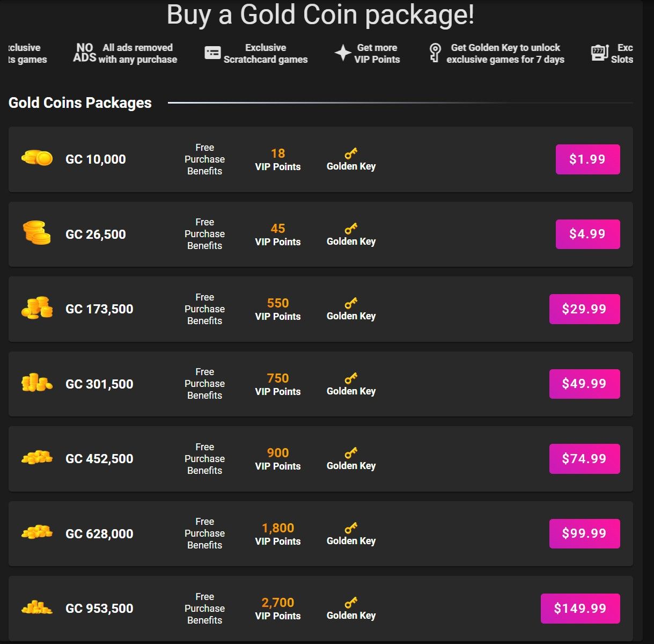Click the coin pile icon for GC 953,500
This screenshot has width=654, height=644.
click(37, 608)
